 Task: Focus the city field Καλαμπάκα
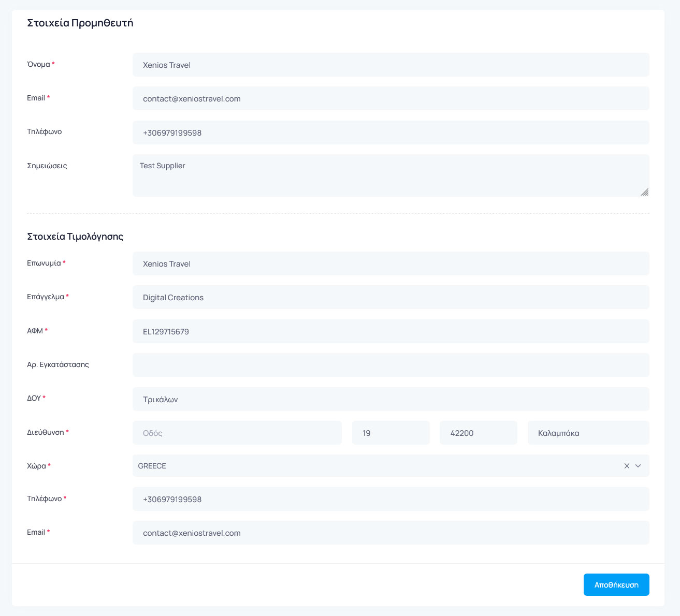point(588,433)
